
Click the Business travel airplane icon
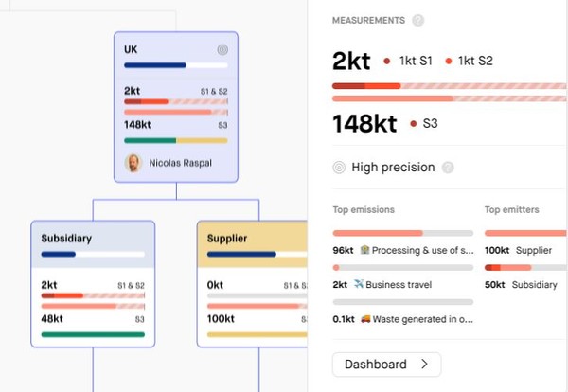pyautogui.click(x=359, y=284)
